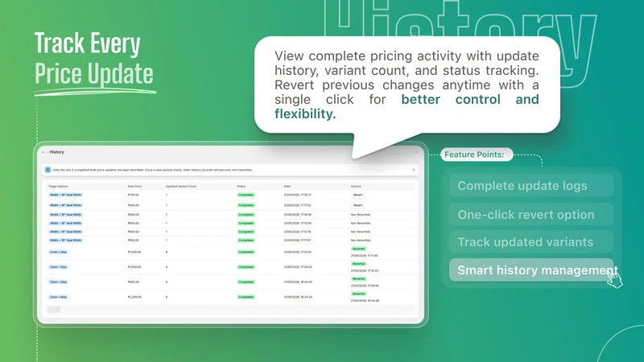The height and width of the screenshot is (362, 644).
Task: Click Completed badge in the ₹400.00 row
Action: pos(246,282)
